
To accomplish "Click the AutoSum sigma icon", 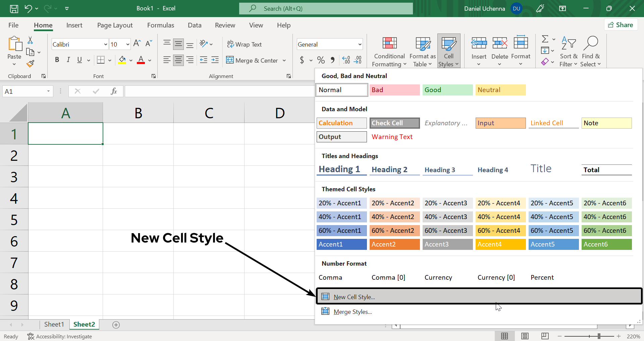I will point(545,39).
